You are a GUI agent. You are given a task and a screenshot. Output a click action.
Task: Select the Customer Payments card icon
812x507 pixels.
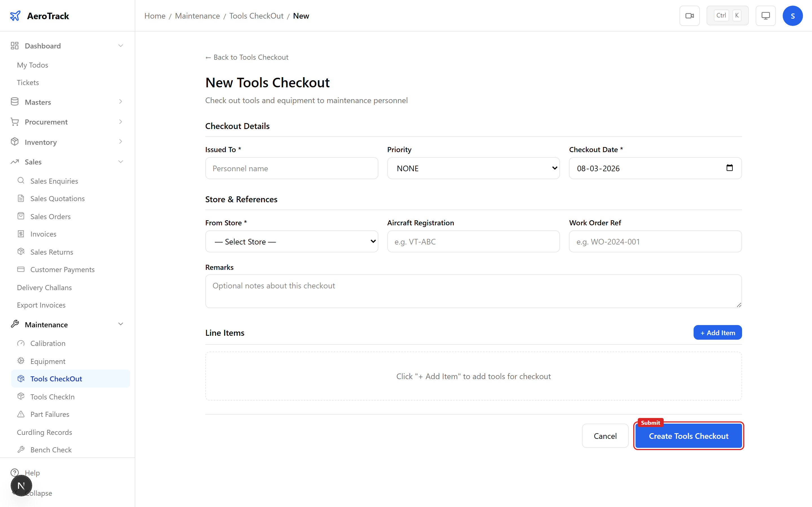tap(21, 269)
